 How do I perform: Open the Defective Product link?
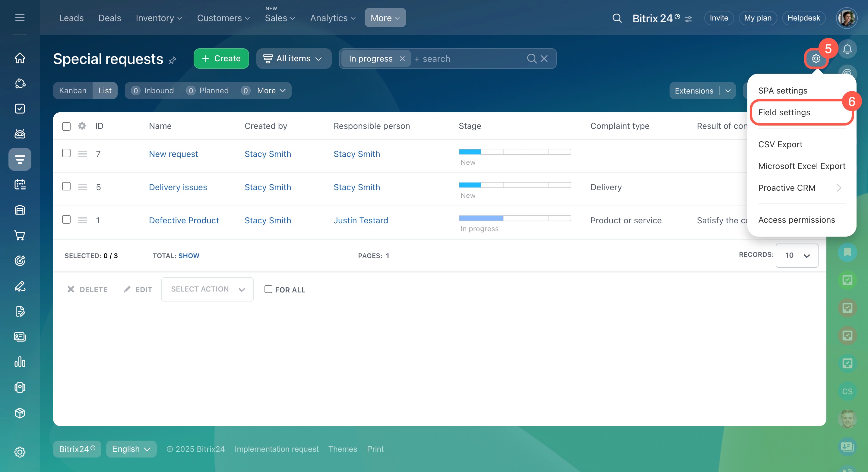pos(184,220)
